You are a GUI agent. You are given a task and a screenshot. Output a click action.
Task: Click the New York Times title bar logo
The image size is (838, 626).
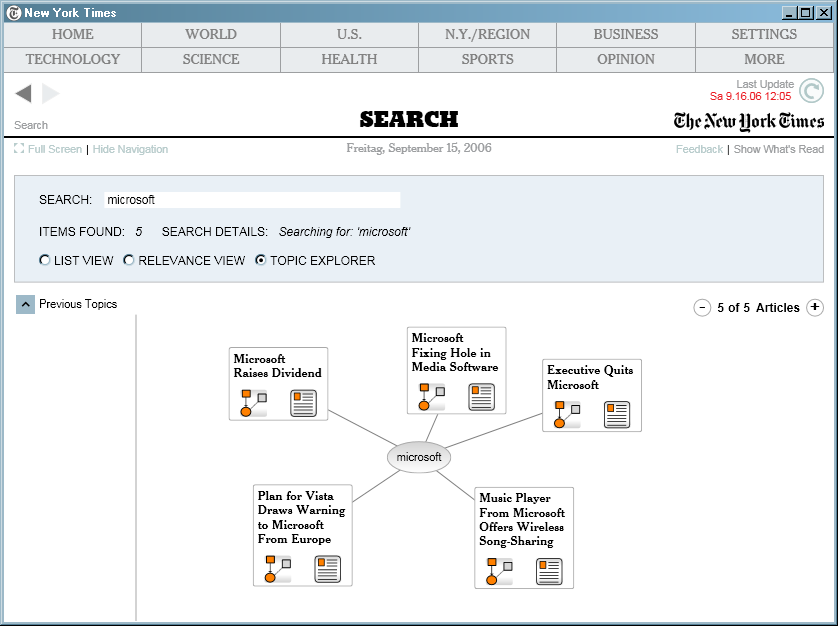coord(14,13)
